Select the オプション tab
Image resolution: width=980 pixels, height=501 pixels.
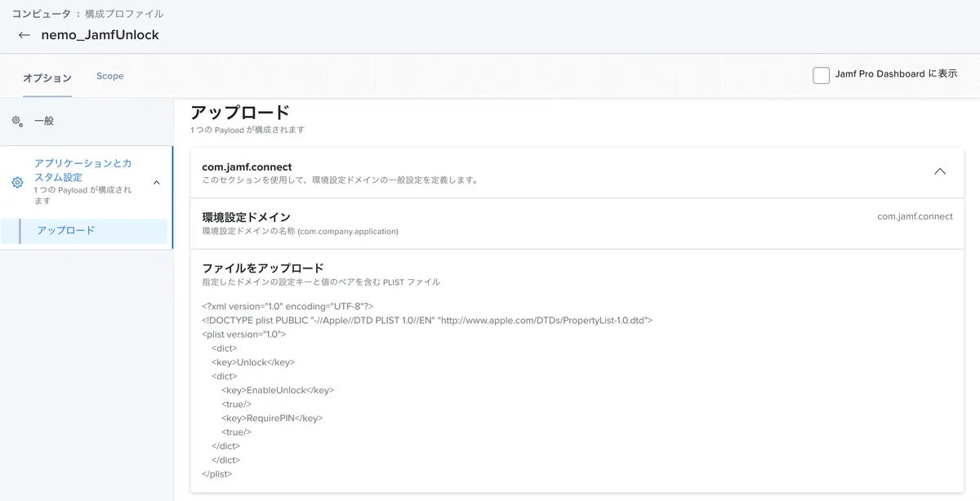point(47,78)
